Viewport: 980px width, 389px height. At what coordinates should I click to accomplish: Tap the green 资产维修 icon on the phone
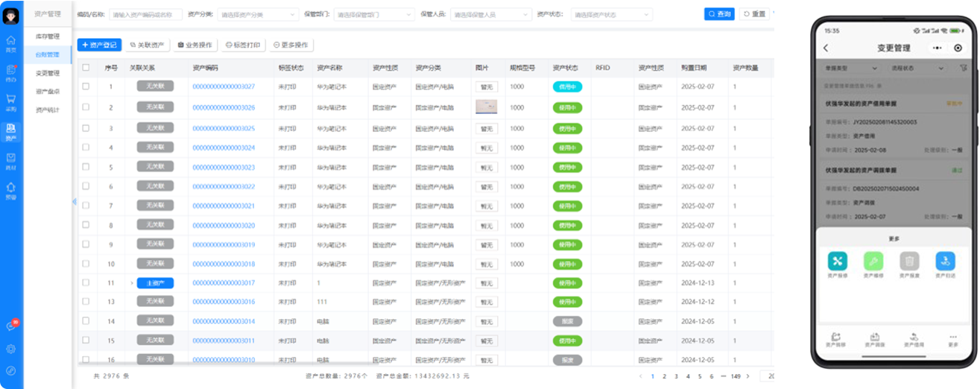(x=873, y=262)
